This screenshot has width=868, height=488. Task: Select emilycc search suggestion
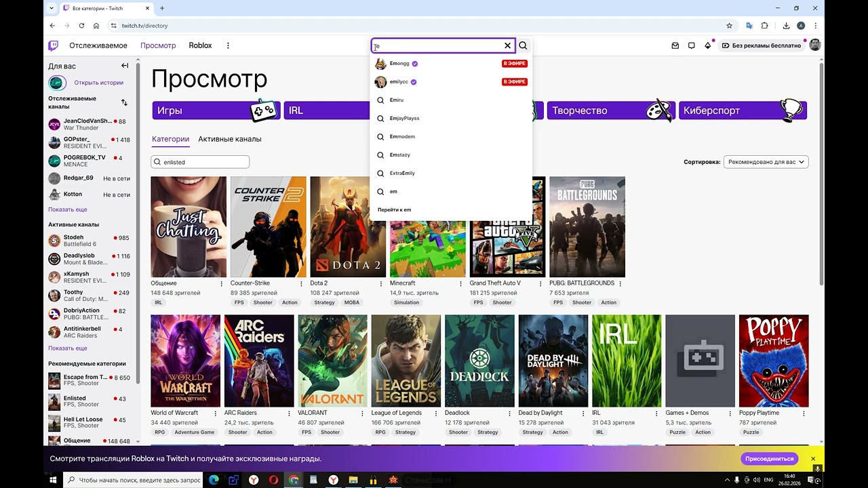point(451,82)
